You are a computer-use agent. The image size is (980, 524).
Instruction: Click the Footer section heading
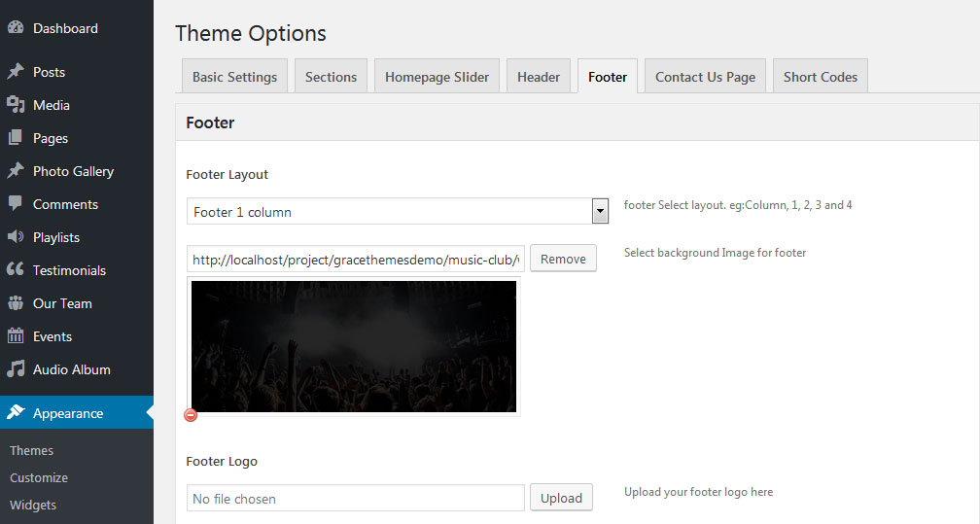tap(210, 122)
